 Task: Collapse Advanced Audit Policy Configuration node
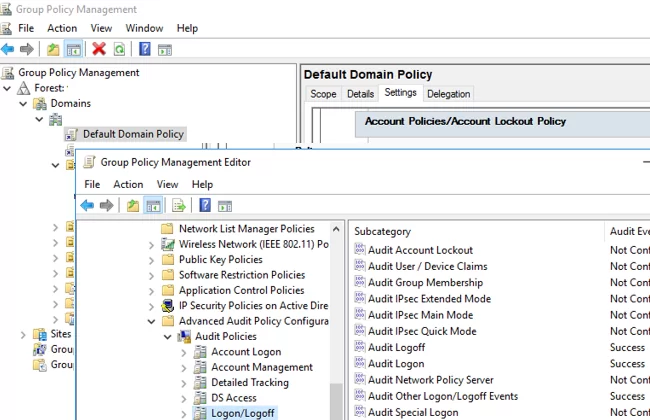pos(152,321)
